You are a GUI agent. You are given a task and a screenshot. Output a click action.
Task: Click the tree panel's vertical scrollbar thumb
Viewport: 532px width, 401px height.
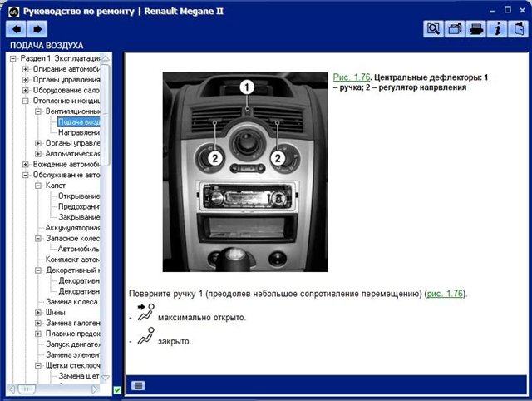pos(106,115)
